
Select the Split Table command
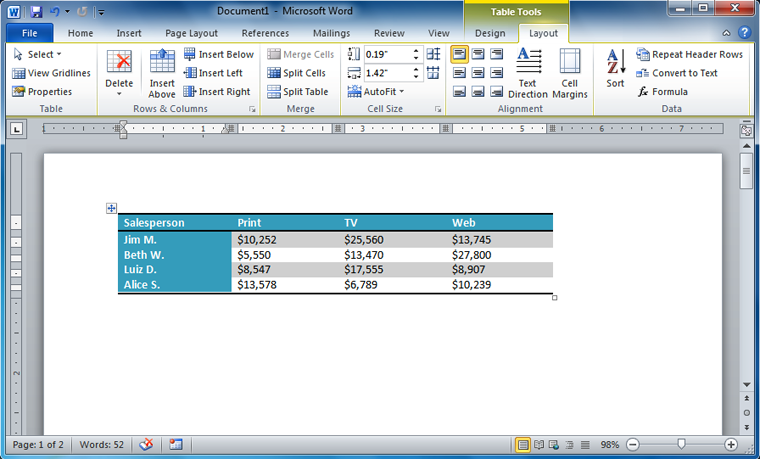tap(297, 91)
